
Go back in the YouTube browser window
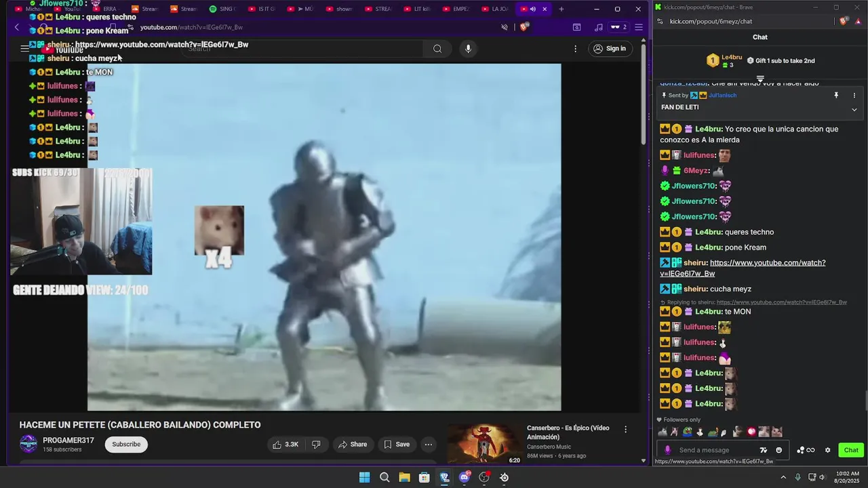click(17, 27)
